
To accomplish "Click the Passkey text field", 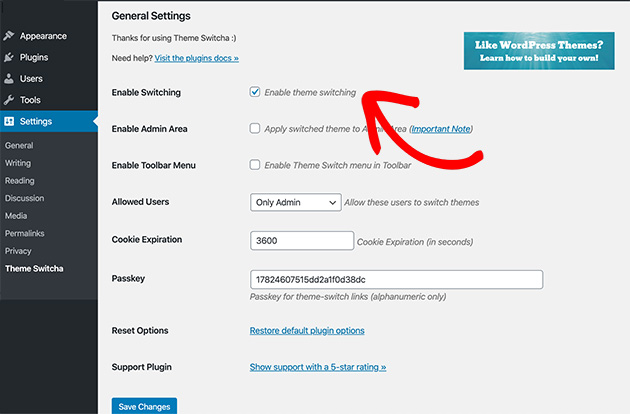I will click(396, 279).
